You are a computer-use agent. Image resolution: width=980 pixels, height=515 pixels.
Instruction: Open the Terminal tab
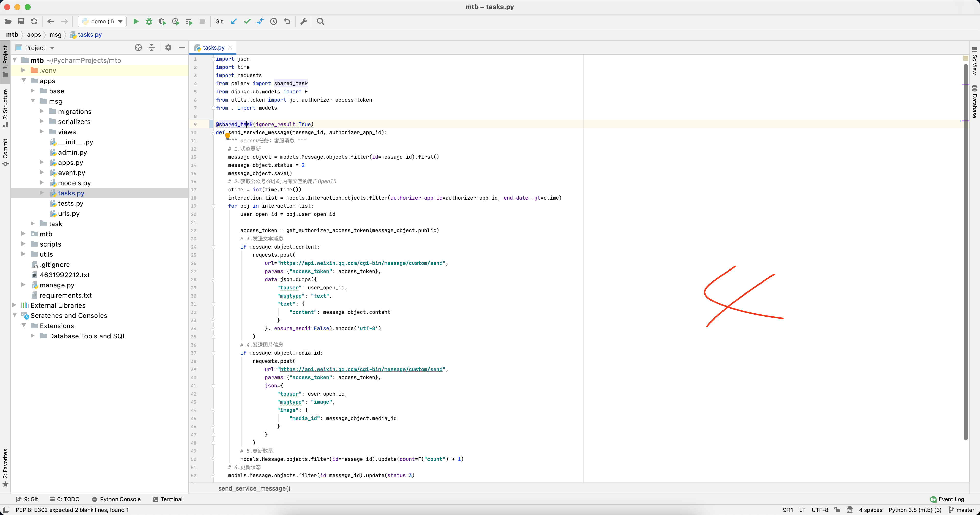tap(167, 499)
